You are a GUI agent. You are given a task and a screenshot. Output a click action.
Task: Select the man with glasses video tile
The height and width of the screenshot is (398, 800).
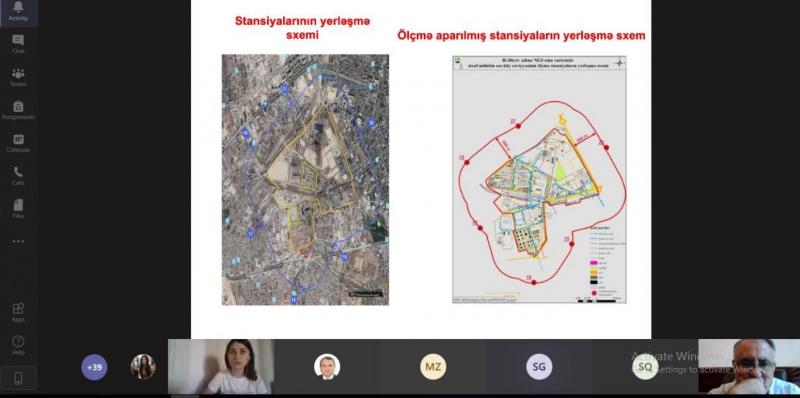(749, 366)
